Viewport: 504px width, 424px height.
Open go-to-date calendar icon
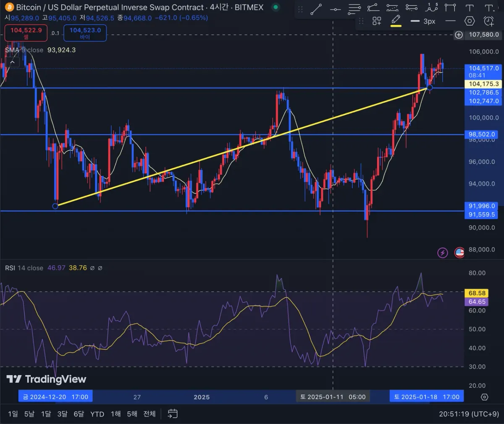click(x=173, y=414)
